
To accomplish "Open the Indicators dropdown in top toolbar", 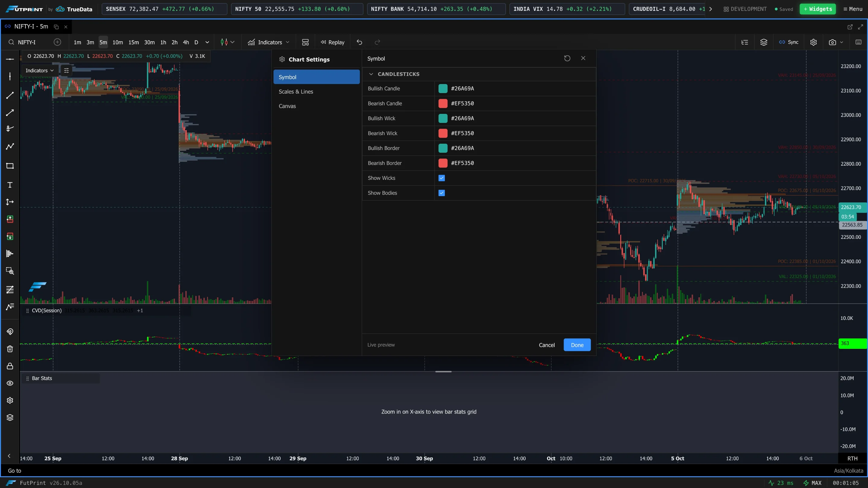I will (x=269, y=42).
